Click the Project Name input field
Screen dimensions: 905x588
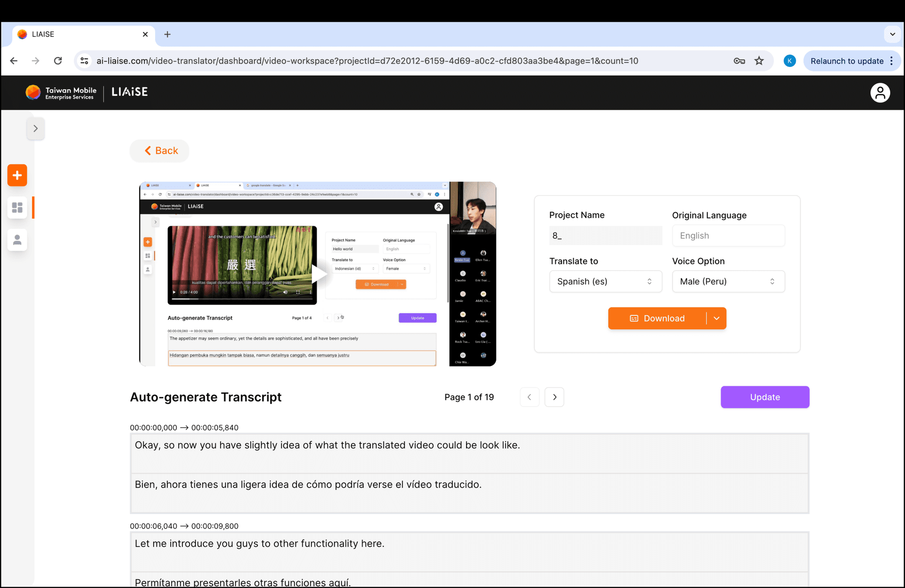(605, 236)
